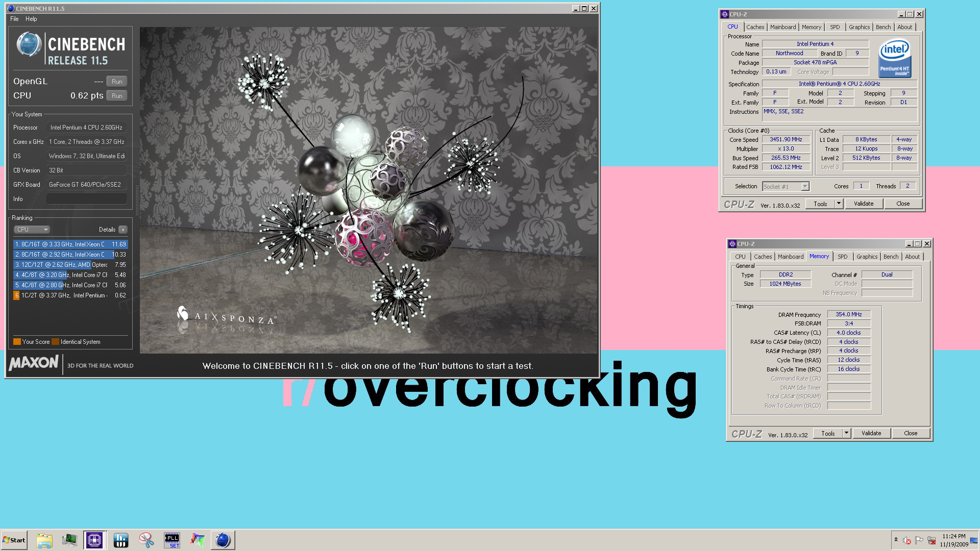Image resolution: width=980 pixels, height=551 pixels.
Task: Open SPD tab in bottom CPU-Z window
Action: [x=843, y=257]
